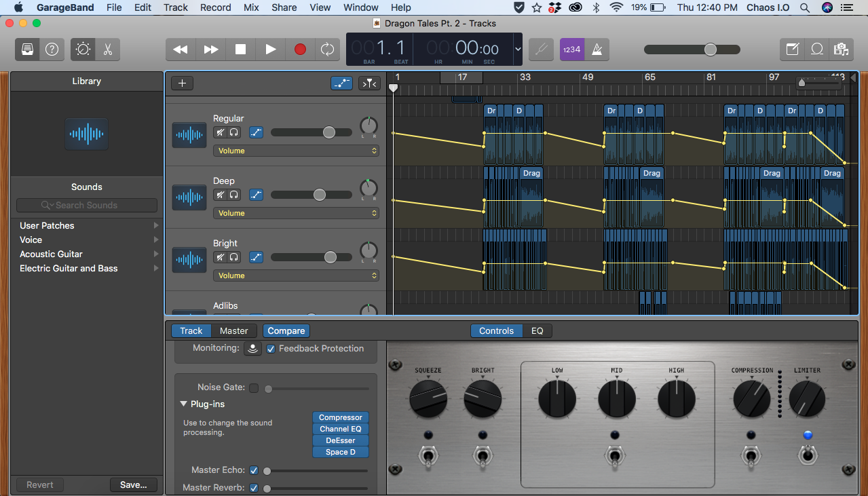Click the Monitoring input button
The image size is (868, 496).
(252, 349)
